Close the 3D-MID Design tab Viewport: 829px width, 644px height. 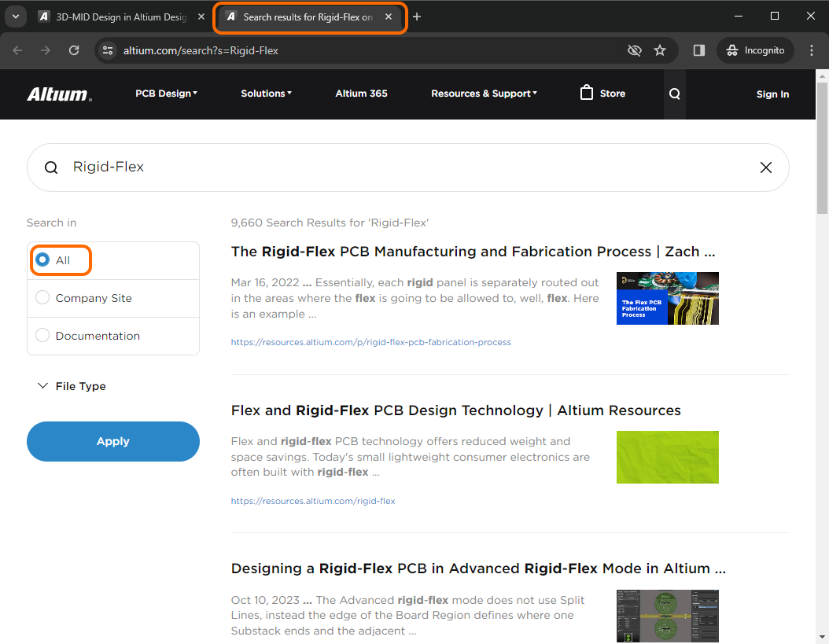(x=201, y=17)
